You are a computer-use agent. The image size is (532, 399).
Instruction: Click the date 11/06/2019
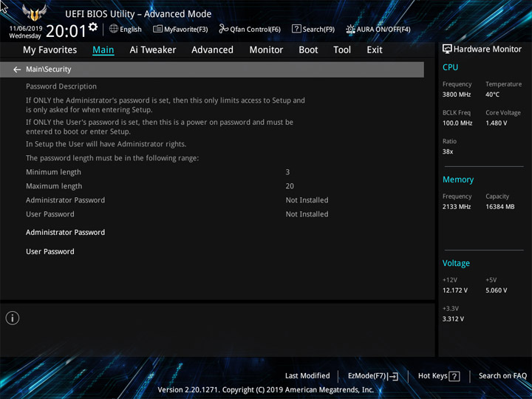pos(26,29)
